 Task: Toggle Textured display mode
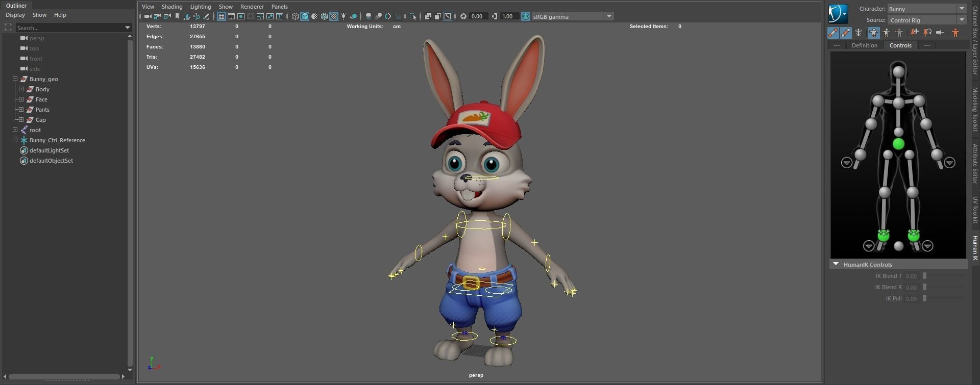pyautogui.click(x=334, y=16)
